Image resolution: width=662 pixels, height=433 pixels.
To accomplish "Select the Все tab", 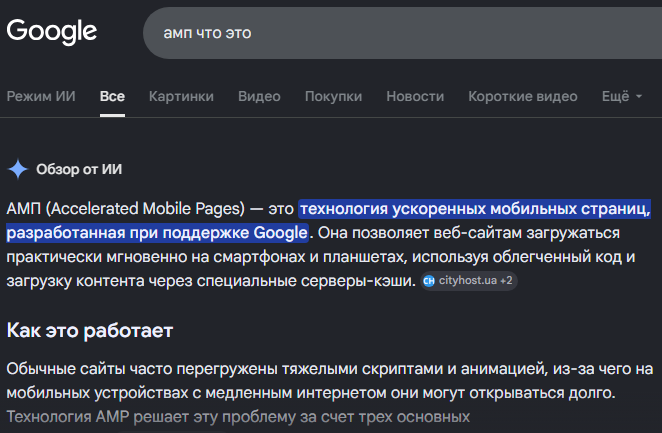I will 112,96.
